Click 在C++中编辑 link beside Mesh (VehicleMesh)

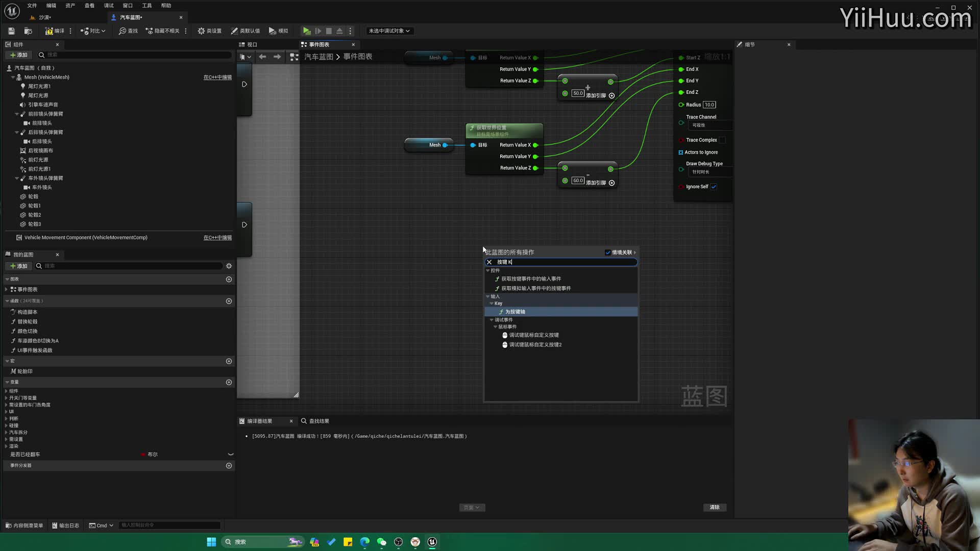(x=217, y=78)
